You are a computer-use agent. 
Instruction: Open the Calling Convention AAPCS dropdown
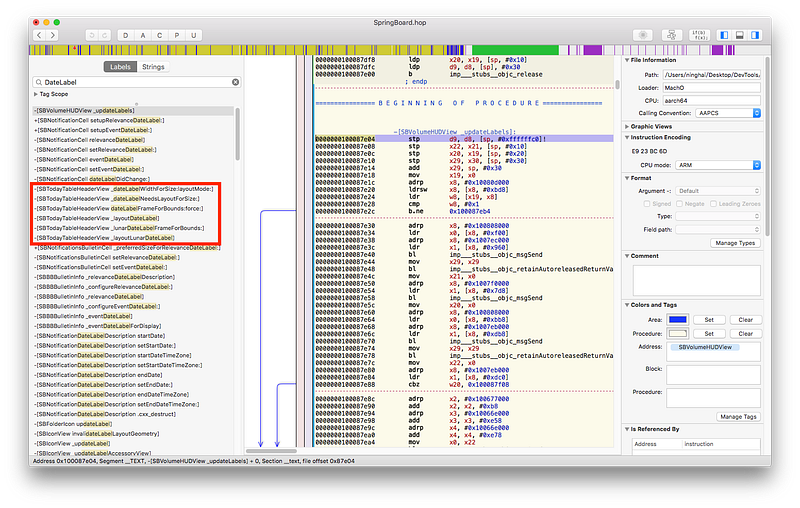coord(728,113)
